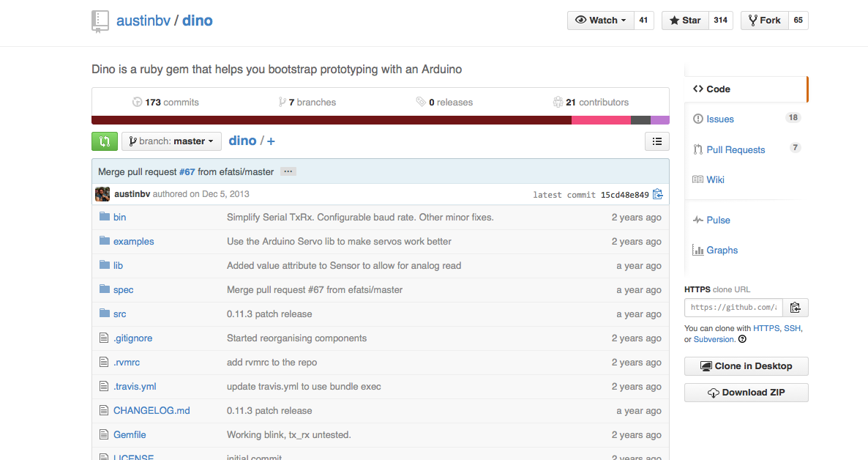The height and width of the screenshot is (460, 868).
Task: Open the Gemfile file link
Action: point(130,434)
